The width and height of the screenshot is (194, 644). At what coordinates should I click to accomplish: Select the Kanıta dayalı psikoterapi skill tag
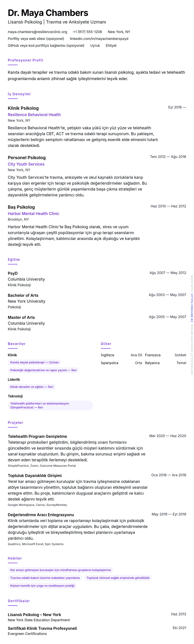coord(34,362)
